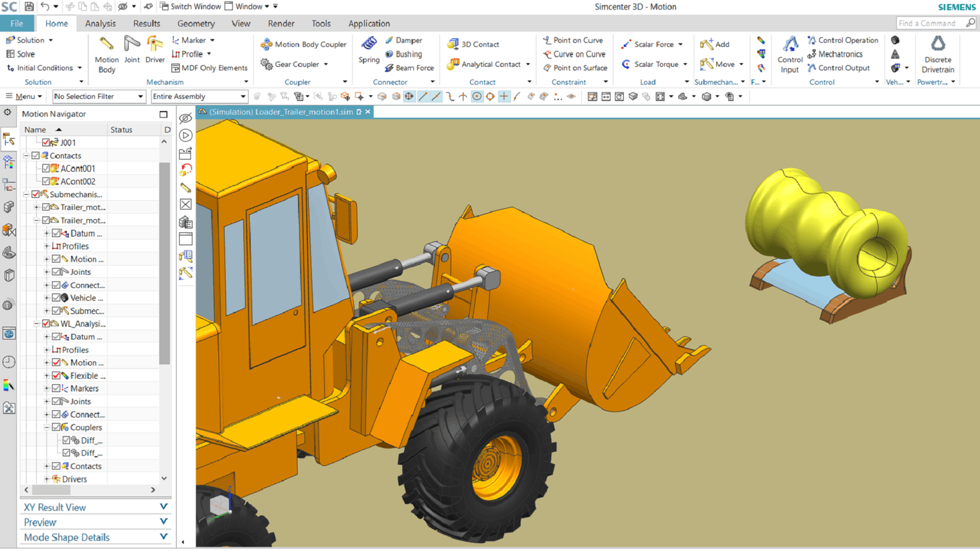Click the No Selection Filter input field
The height and width of the screenshot is (551, 980).
(99, 96)
